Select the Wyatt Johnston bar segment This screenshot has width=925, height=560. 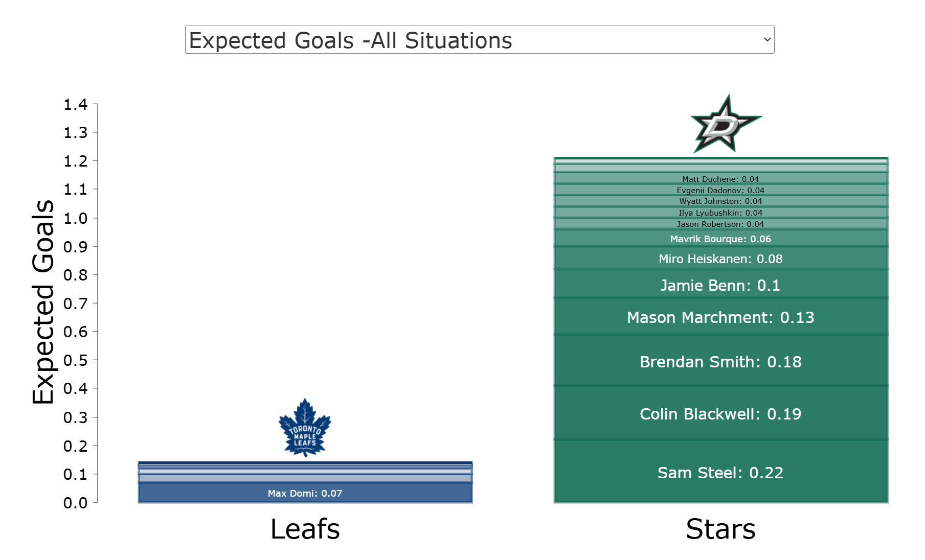click(720, 201)
